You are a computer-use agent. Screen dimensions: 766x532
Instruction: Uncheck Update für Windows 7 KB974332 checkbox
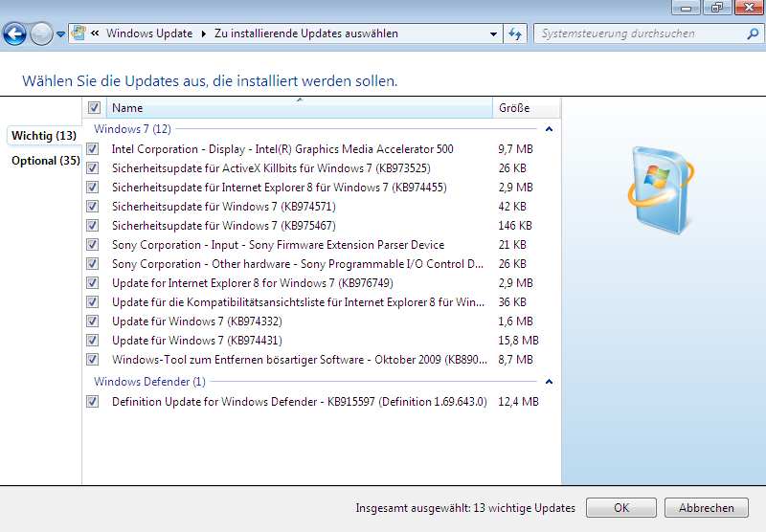click(x=92, y=321)
